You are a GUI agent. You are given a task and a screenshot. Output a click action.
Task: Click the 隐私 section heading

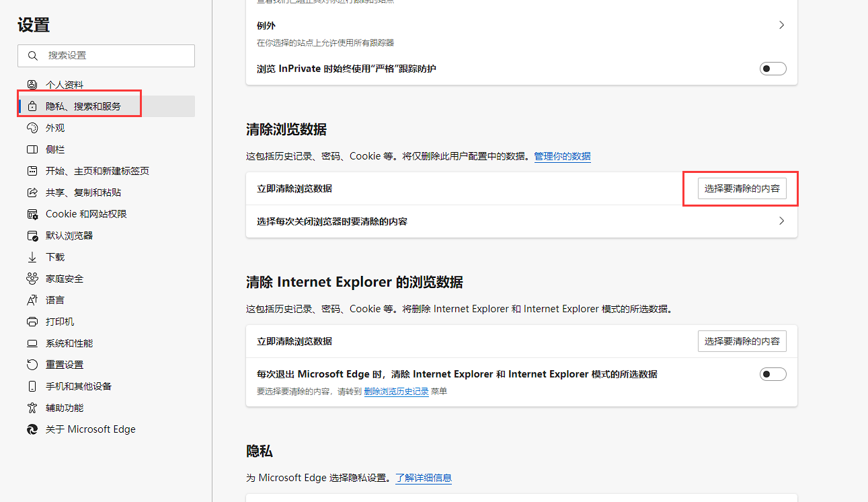tap(260, 451)
